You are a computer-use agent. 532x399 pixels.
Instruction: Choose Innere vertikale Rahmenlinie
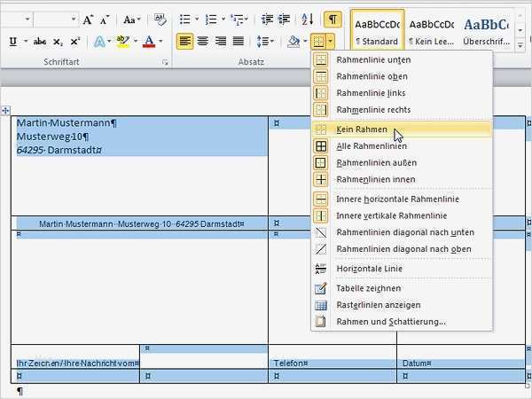click(401, 215)
